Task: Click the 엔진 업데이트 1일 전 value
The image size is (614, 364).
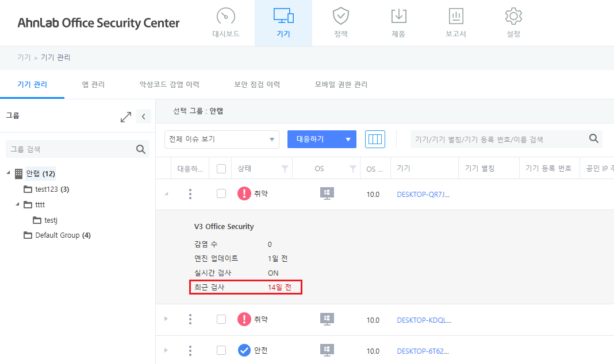Action: coord(278,258)
